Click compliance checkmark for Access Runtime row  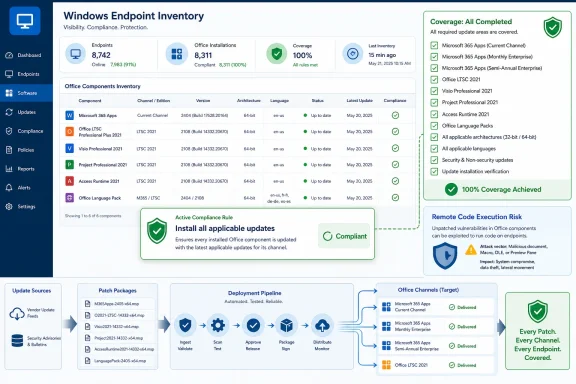(x=395, y=181)
